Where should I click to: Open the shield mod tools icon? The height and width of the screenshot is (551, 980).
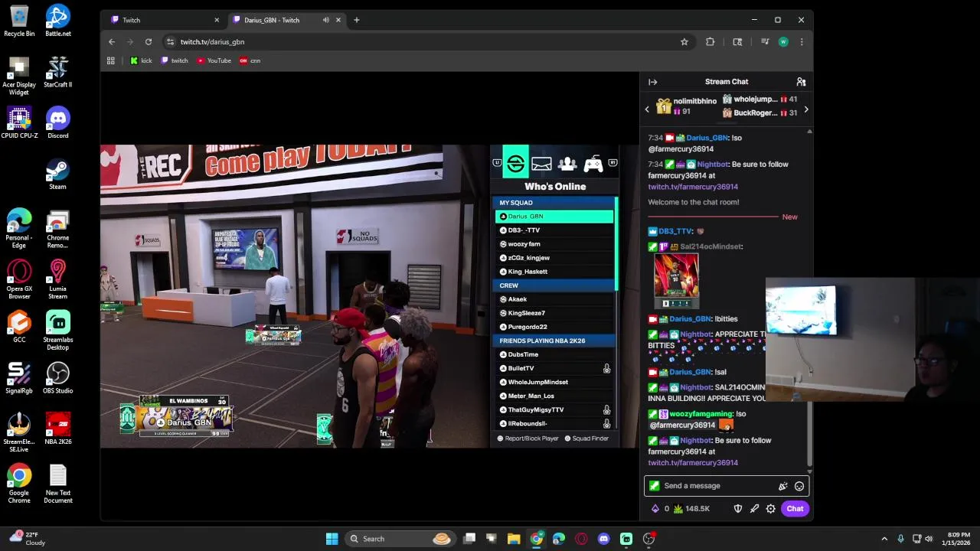click(738, 508)
